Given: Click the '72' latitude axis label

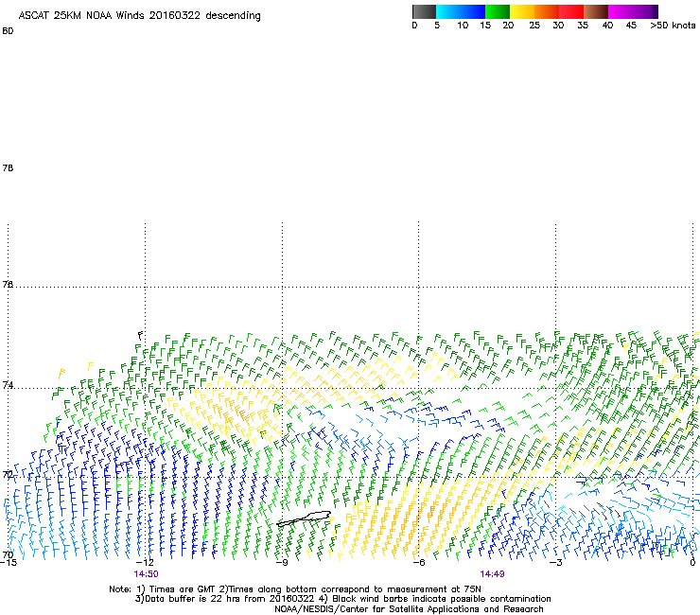Looking at the screenshot, I should [x=8, y=474].
